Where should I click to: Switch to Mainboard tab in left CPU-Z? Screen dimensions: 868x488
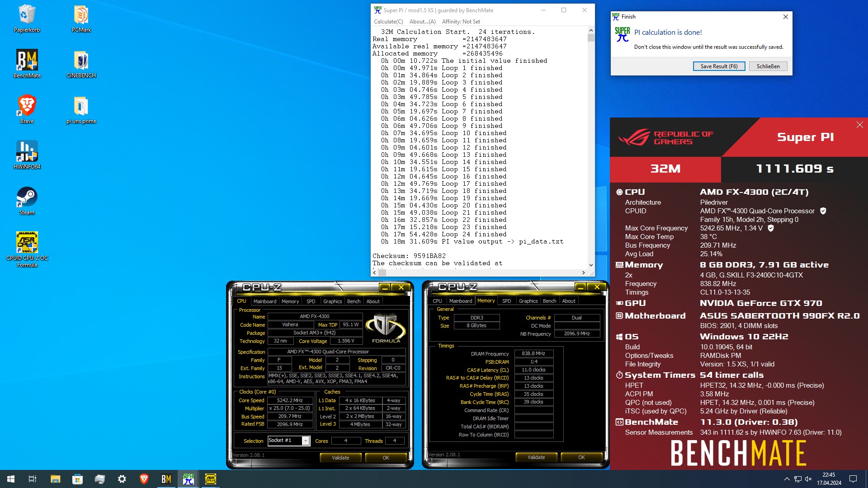click(264, 301)
